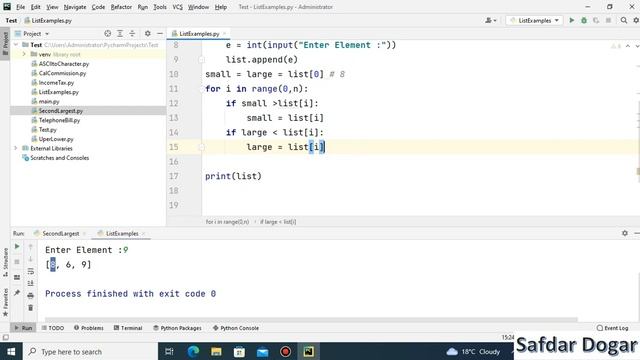Open Run panel settings gear
The width and height of the screenshot is (640, 360).
coord(624,233)
